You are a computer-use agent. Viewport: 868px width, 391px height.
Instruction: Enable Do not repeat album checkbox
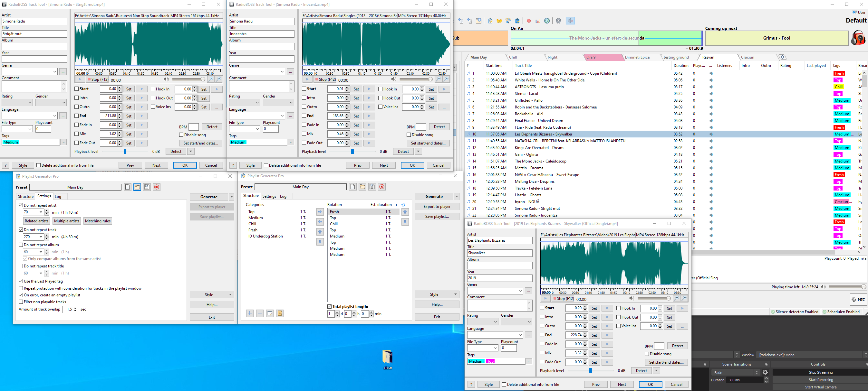point(21,245)
